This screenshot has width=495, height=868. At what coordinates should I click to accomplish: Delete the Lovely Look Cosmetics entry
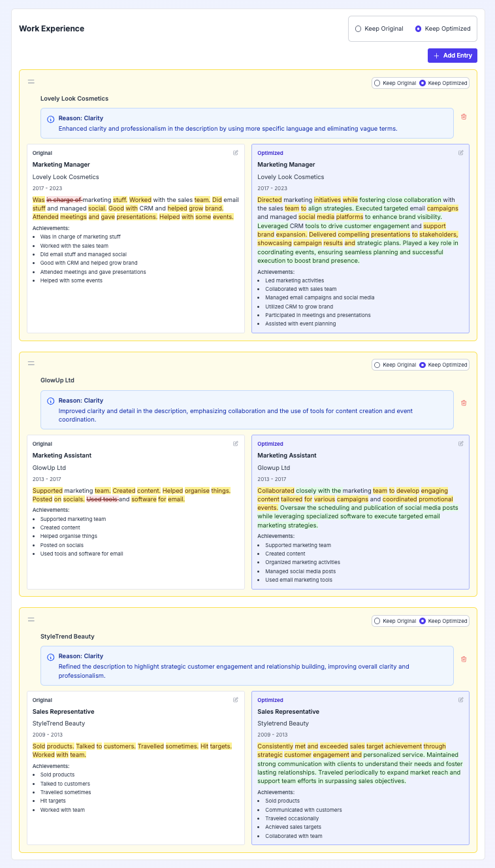464,117
